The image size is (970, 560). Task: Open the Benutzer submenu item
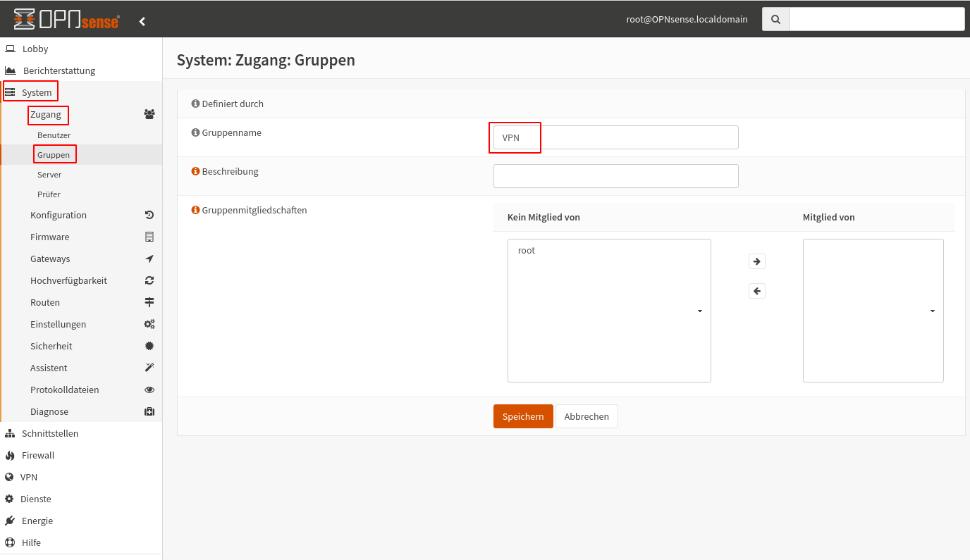[x=54, y=135]
